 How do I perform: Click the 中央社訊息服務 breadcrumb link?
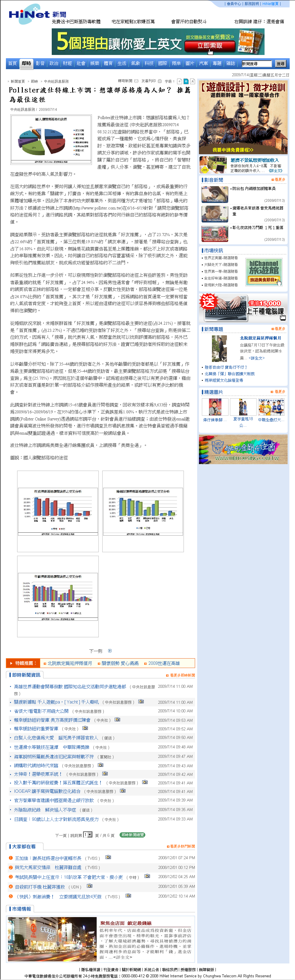[x=56, y=82]
